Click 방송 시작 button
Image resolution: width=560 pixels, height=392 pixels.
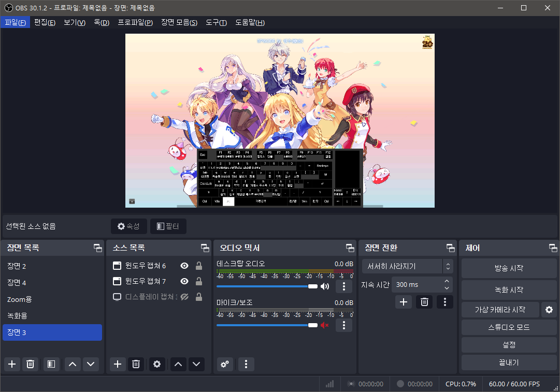[x=509, y=268]
